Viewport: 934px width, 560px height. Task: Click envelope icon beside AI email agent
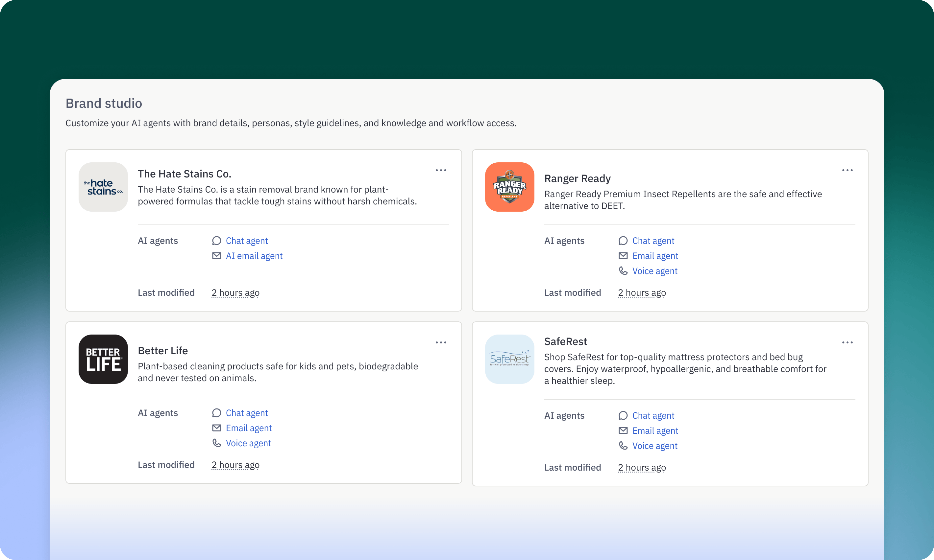(216, 256)
